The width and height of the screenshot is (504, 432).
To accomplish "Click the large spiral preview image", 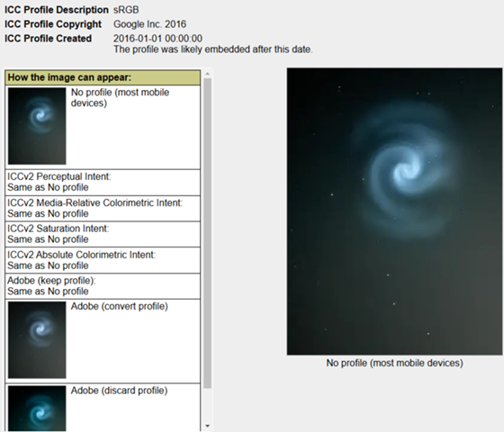I will pos(394,211).
